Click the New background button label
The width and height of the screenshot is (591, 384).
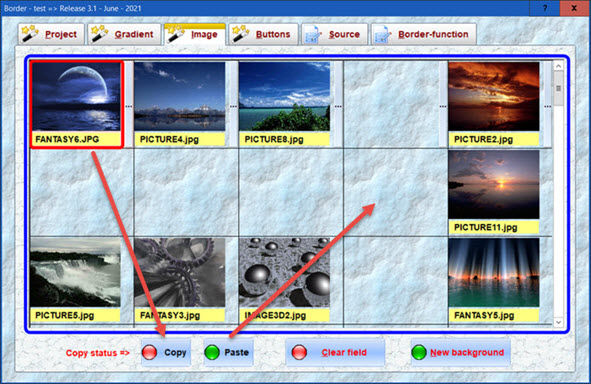[x=467, y=352]
